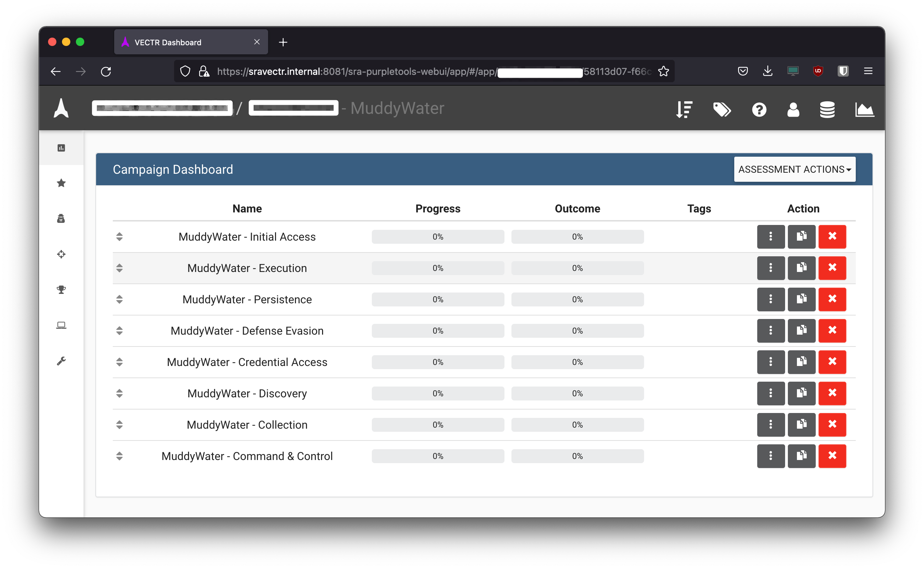Click reorder handle for Initial Access row

(x=119, y=236)
